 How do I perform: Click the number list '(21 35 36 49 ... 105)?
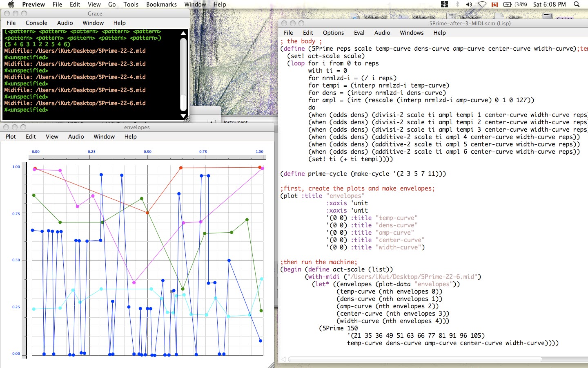coord(416,336)
